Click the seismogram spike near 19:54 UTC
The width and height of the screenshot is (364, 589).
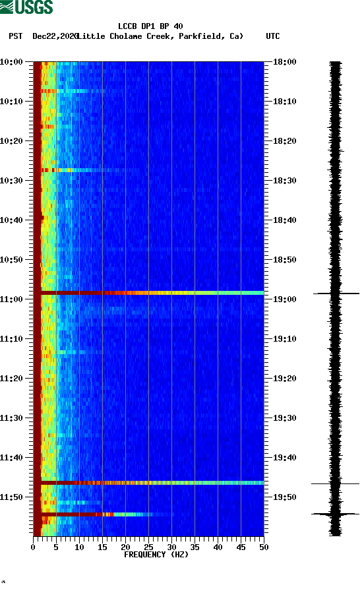(336, 514)
